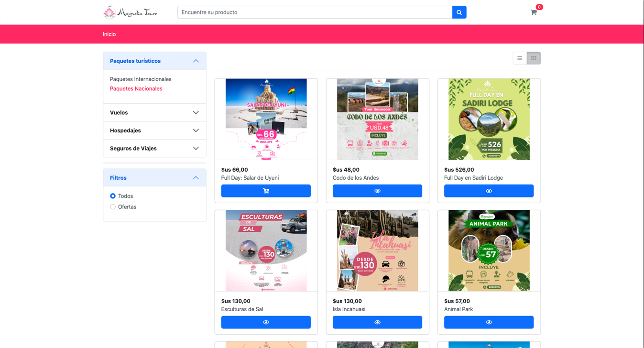Open Paquetes Internacionales category
Screen dimensions: 644x348
pyautogui.click(x=141, y=79)
